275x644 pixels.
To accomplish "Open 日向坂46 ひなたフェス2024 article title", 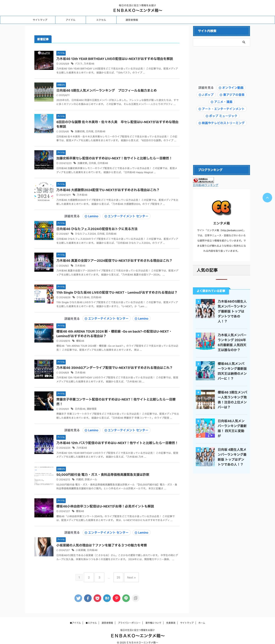I will coord(97,229).
